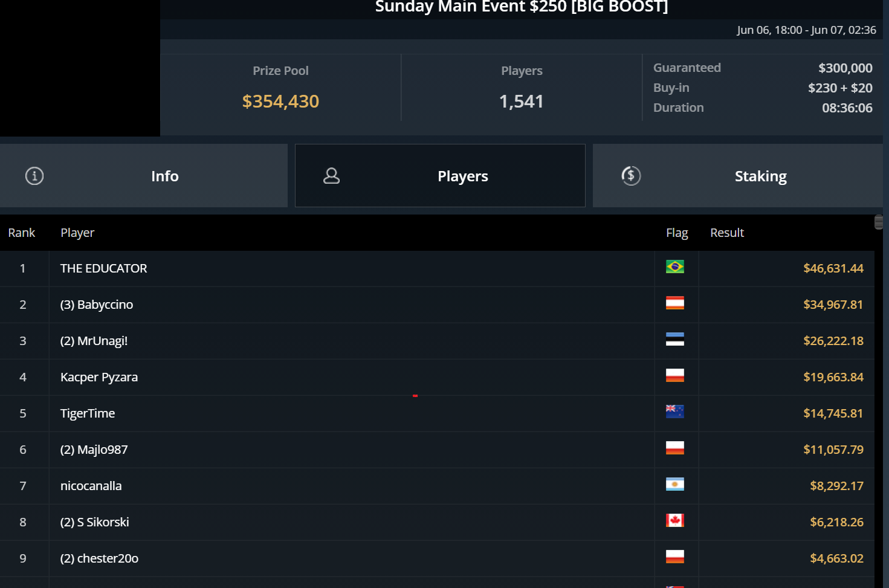Click the Staking dollar coin icon

click(x=631, y=176)
